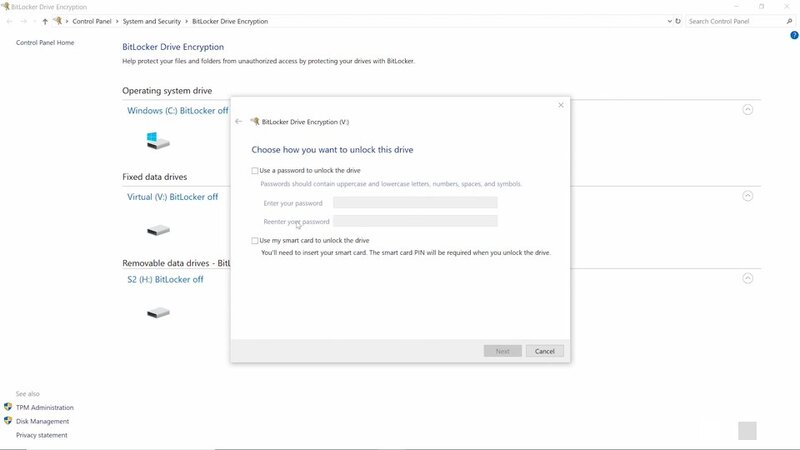Click the up arrow to the parent folder
Image resolution: width=800 pixels, height=450 pixels.
coord(45,21)
